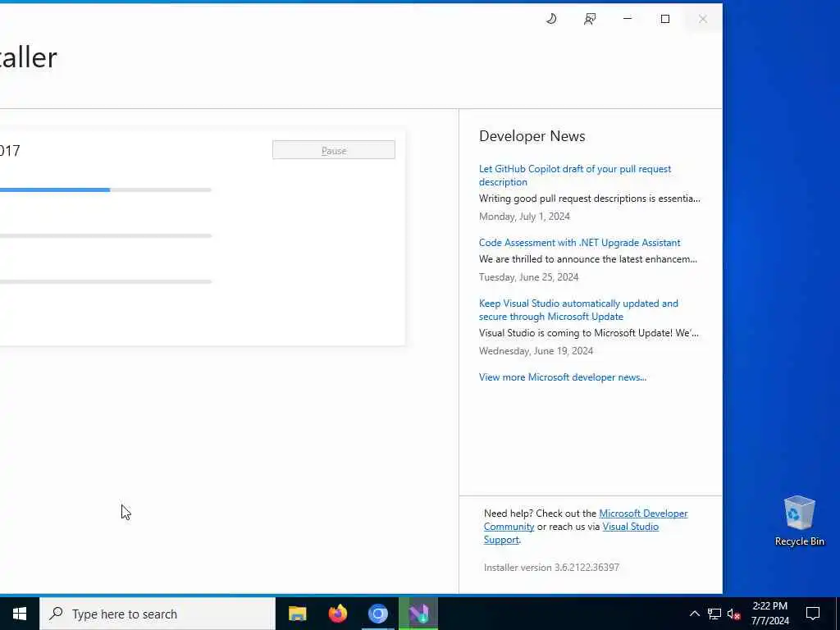Click the Wednesday, June 19, 2024 date

coord(536,351)
